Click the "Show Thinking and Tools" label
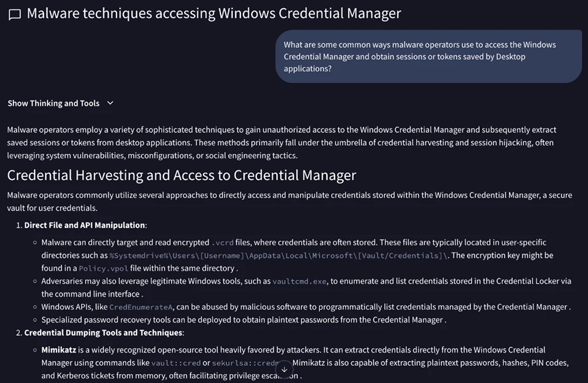The height and width of the screenshot is (383, 588). tap(54, 103)
